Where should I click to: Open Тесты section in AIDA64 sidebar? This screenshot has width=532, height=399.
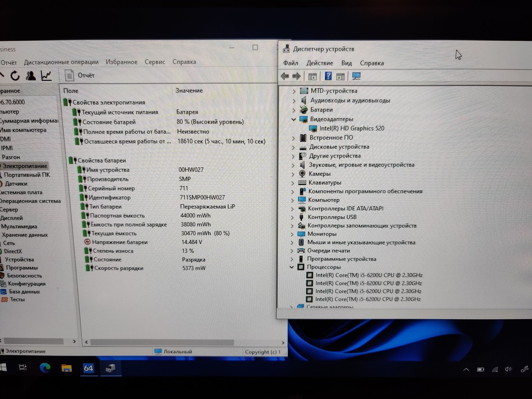coord(17,300)
